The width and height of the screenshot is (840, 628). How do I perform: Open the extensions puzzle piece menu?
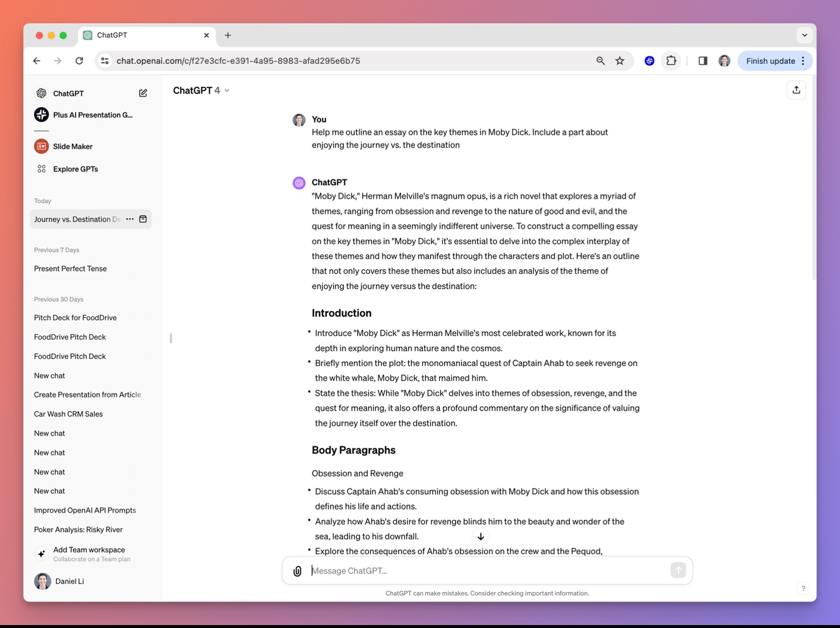click(x=671, y=61)
